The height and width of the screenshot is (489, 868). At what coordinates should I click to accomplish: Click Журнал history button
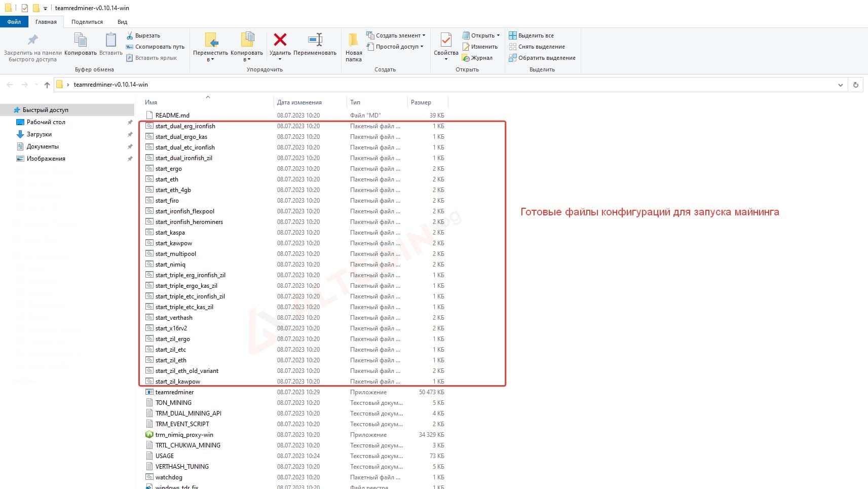pos(477,58)
